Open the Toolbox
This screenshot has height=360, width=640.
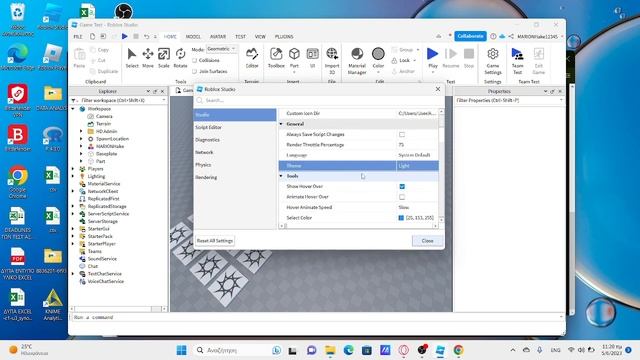point(276,58)
